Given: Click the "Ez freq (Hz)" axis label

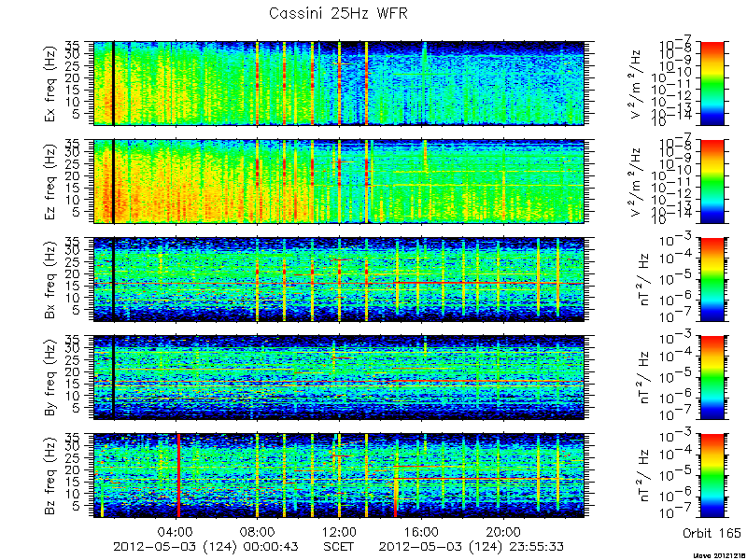Looking at the screenshot, I should tap(50, 181).
